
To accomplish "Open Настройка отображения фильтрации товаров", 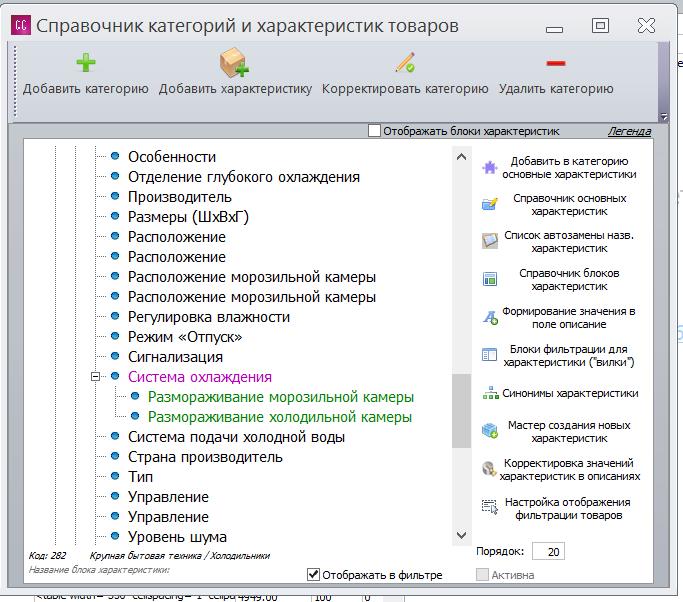I will 568,509.
